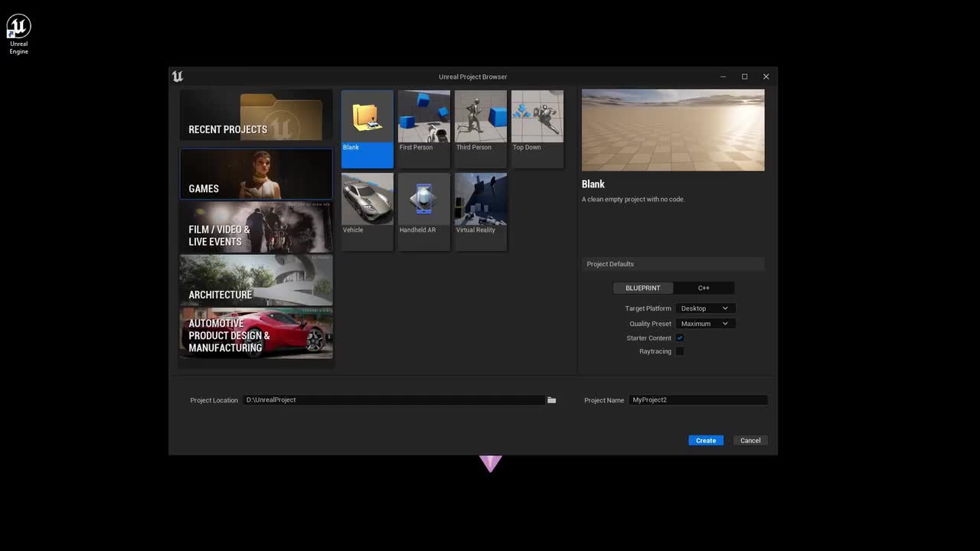The width and height of the screenshot is (980, 551).
Task: Pick the Virtual Reality template
Action: (481, 211)
